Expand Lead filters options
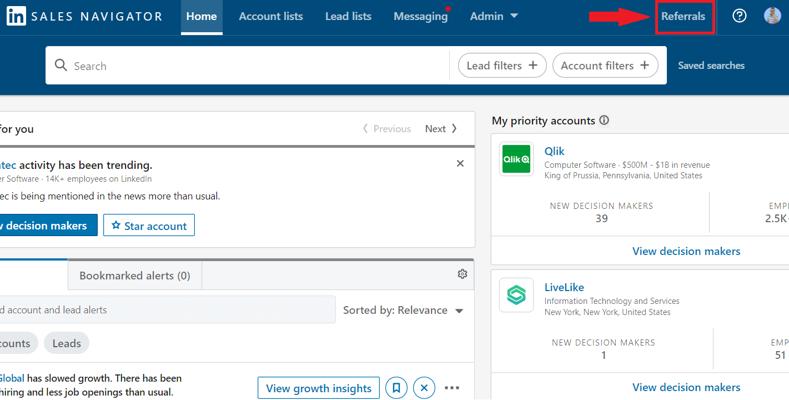Viewport: 789px width, 400px height. point(502,65)
